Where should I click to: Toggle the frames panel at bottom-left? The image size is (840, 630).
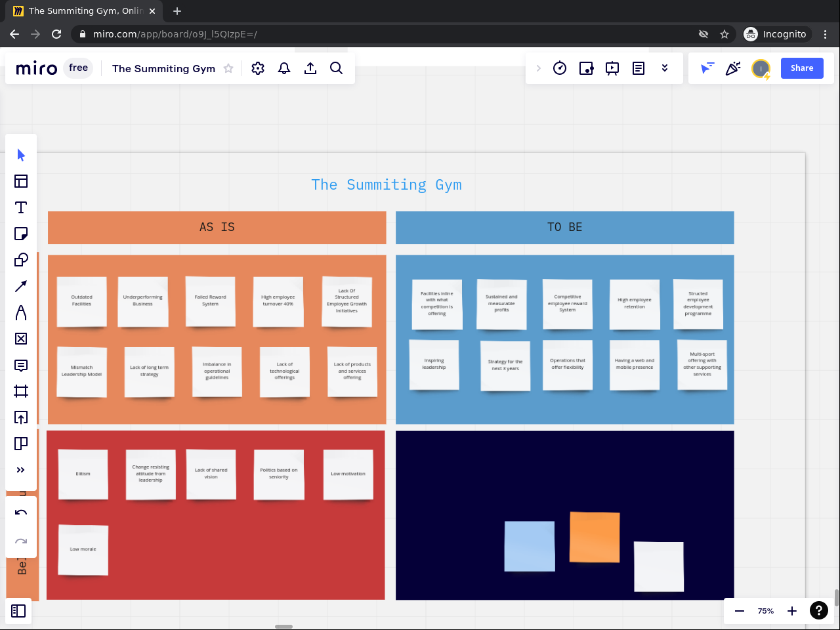click(18, 611)
